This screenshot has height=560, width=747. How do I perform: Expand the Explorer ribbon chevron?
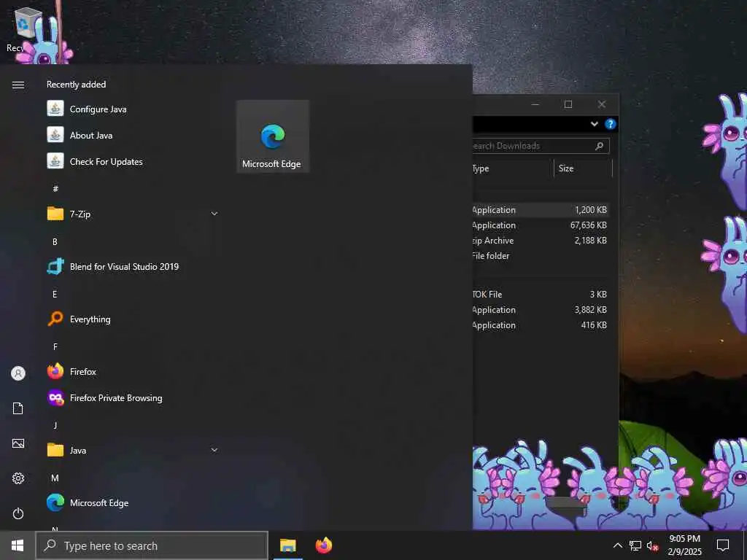[594, 124]
